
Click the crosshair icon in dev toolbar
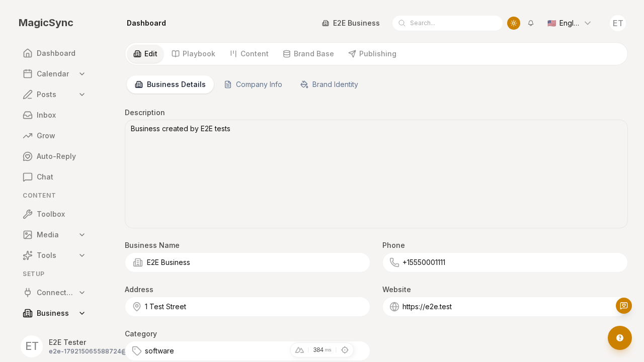point(345,350)
